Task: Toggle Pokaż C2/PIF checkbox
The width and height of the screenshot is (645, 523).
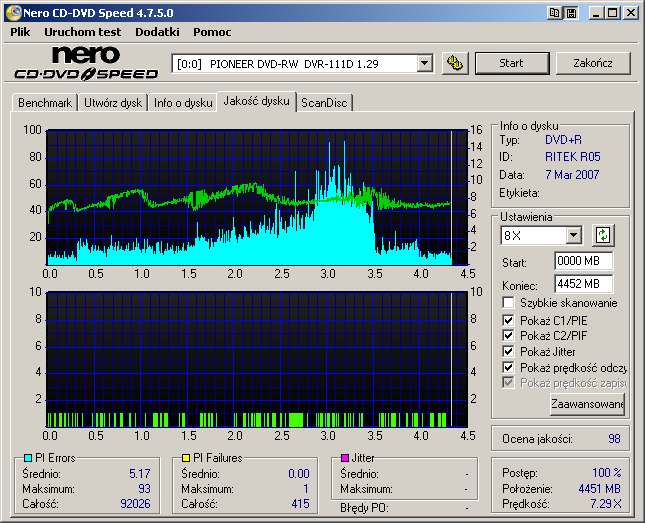Action: [508, 335]
